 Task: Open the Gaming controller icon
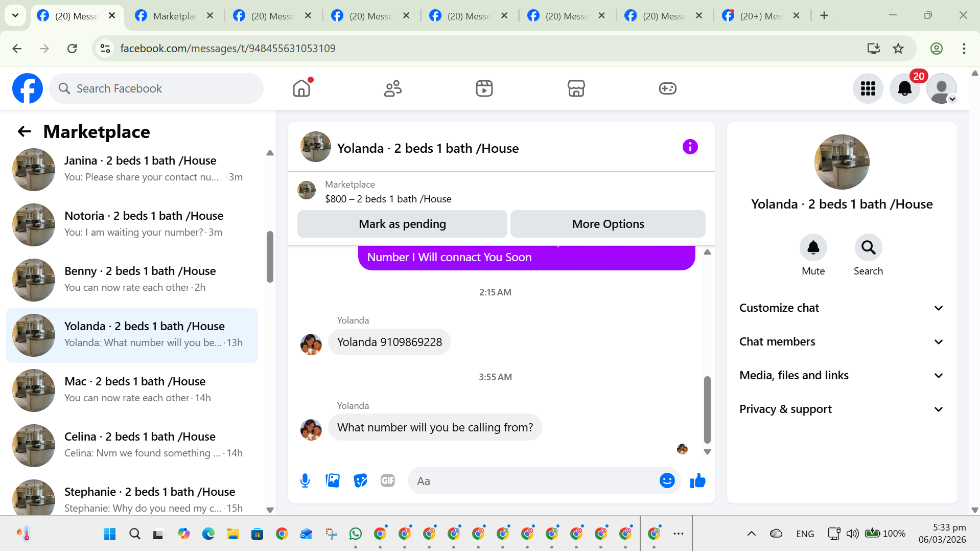click(x=667, y=88)
